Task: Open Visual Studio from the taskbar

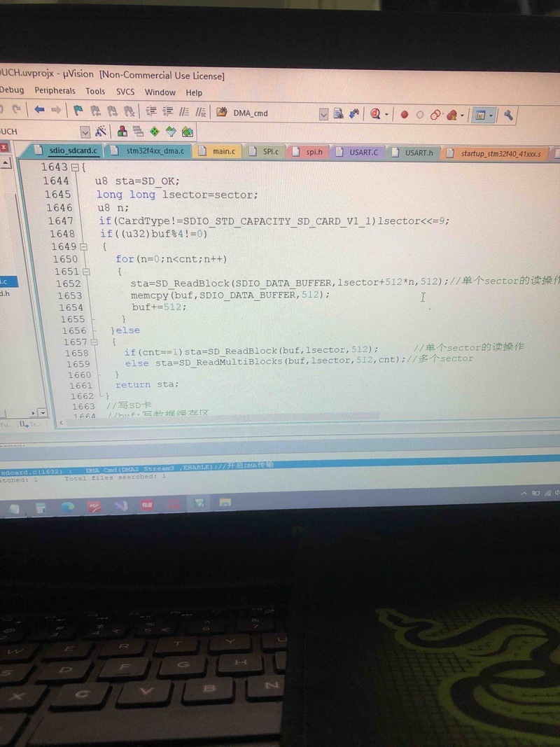Action: [x=120, y=505]
